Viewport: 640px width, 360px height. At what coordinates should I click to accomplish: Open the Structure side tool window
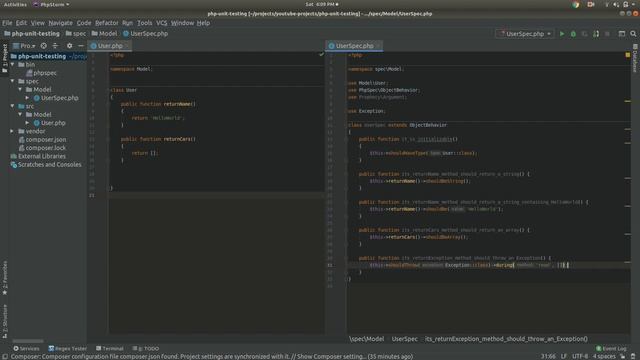click(4, 321)
